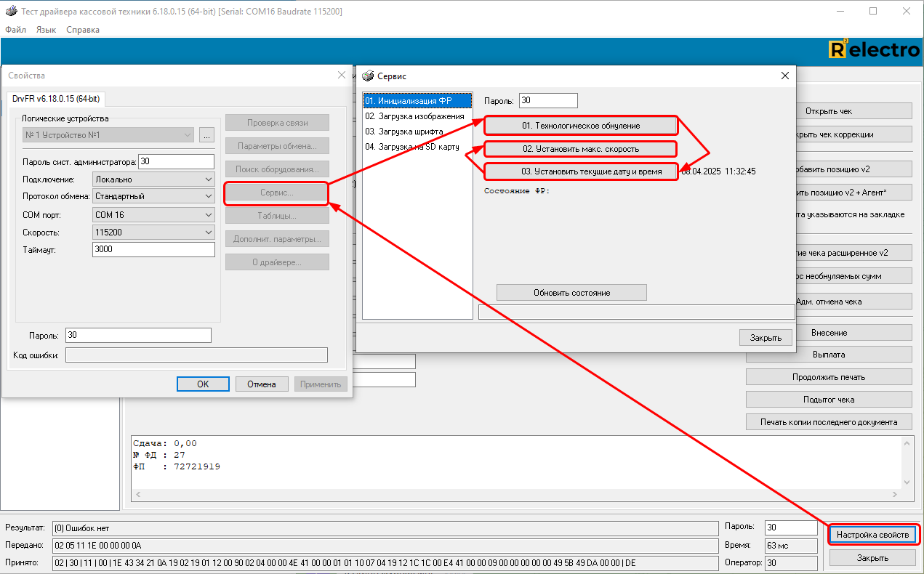This screenshot has width=924, height=574.
Task: Select Загрузка шрифта in service list
Action: coord(404,132)
